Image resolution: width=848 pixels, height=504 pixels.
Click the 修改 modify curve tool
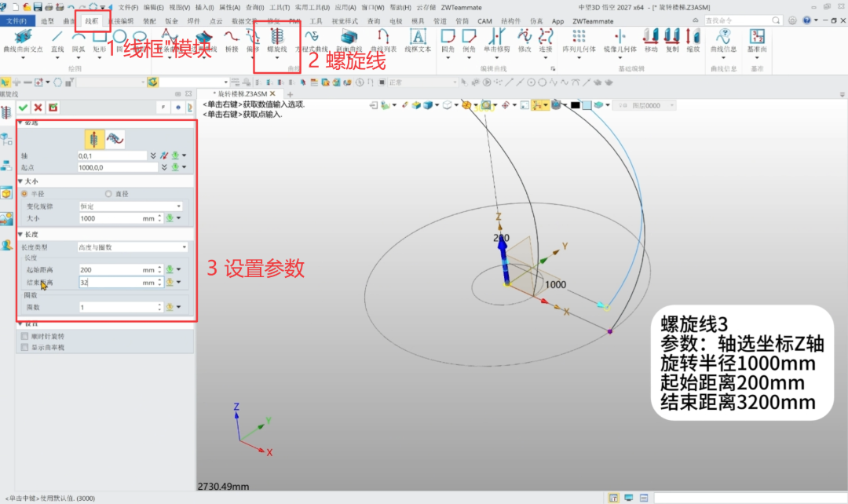click(x=525, y=41)
